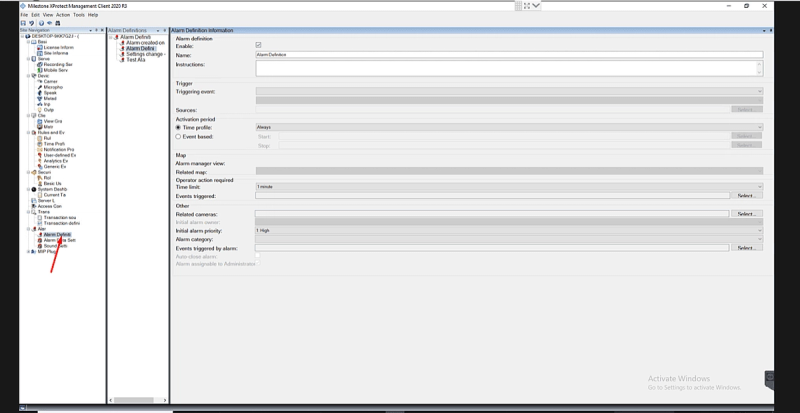This screenshot has height=413, width=800.
Task: Click Select button for Start event
Action: (x=746, y=136)
